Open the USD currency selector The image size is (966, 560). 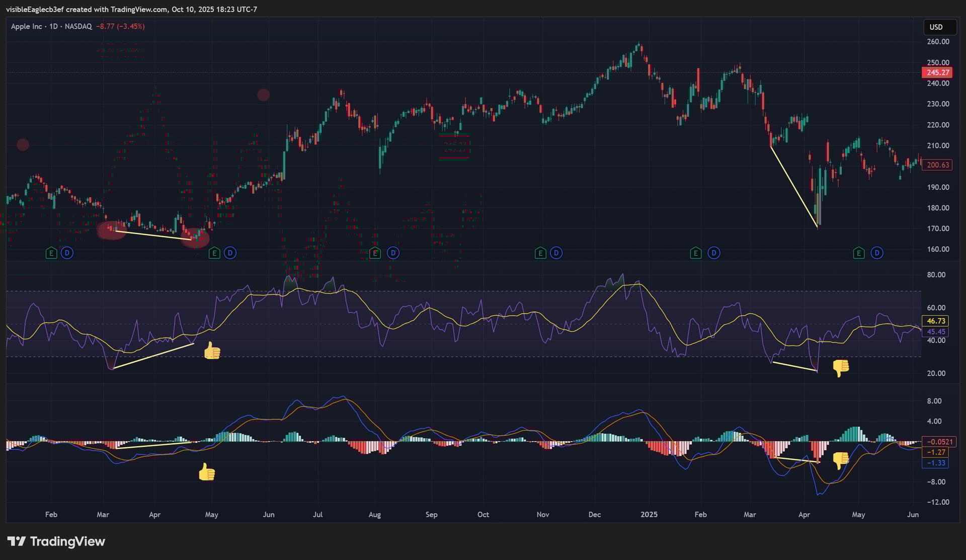click(x=936, y=27)
